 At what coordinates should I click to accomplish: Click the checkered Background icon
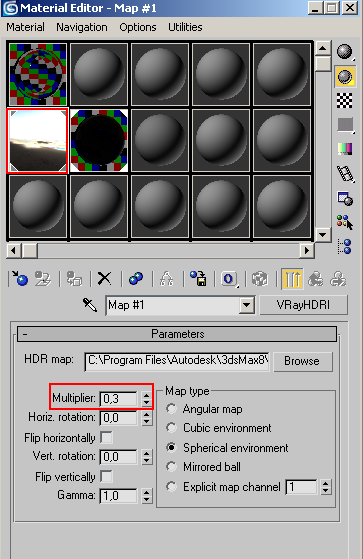point(345,101)
